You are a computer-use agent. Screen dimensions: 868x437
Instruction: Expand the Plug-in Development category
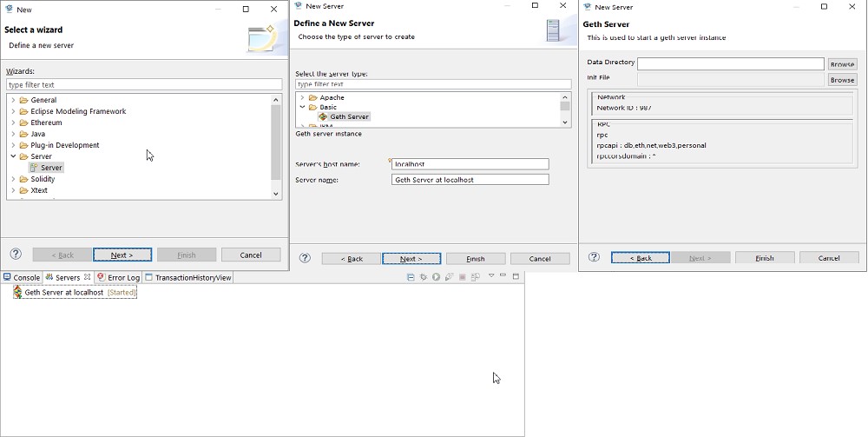(13, 145)
